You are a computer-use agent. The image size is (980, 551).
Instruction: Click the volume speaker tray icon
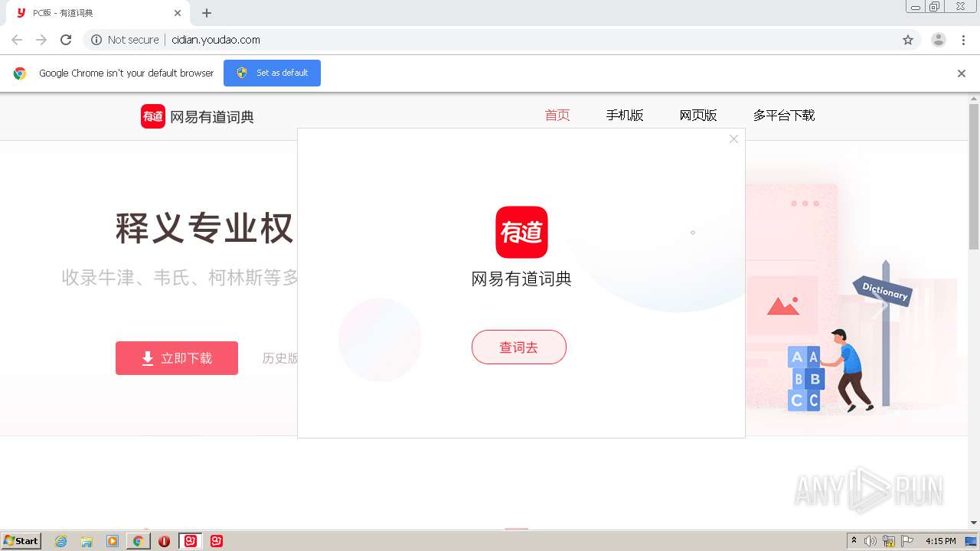[871, 541]
